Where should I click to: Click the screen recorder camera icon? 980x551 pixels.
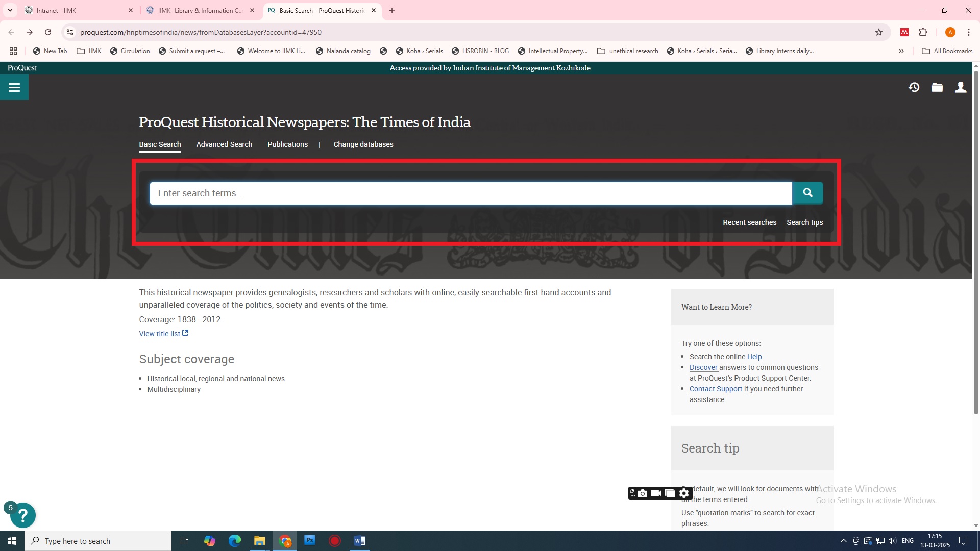[x=643, y=493]
